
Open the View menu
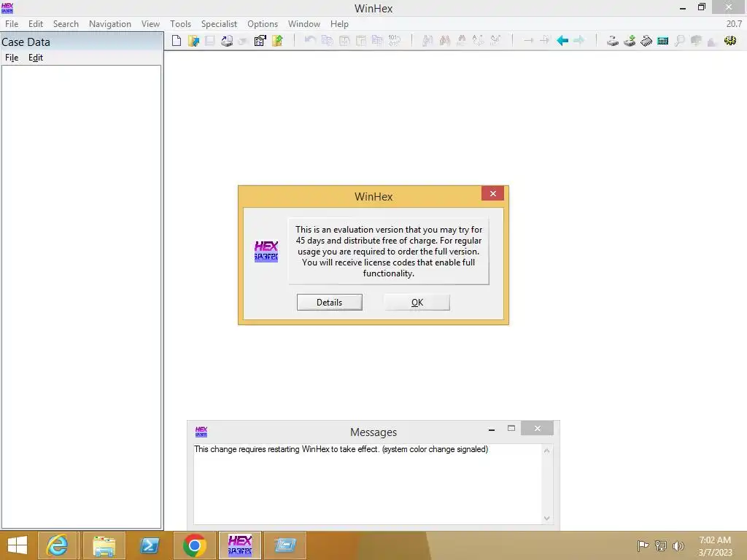tap(150, 24)
